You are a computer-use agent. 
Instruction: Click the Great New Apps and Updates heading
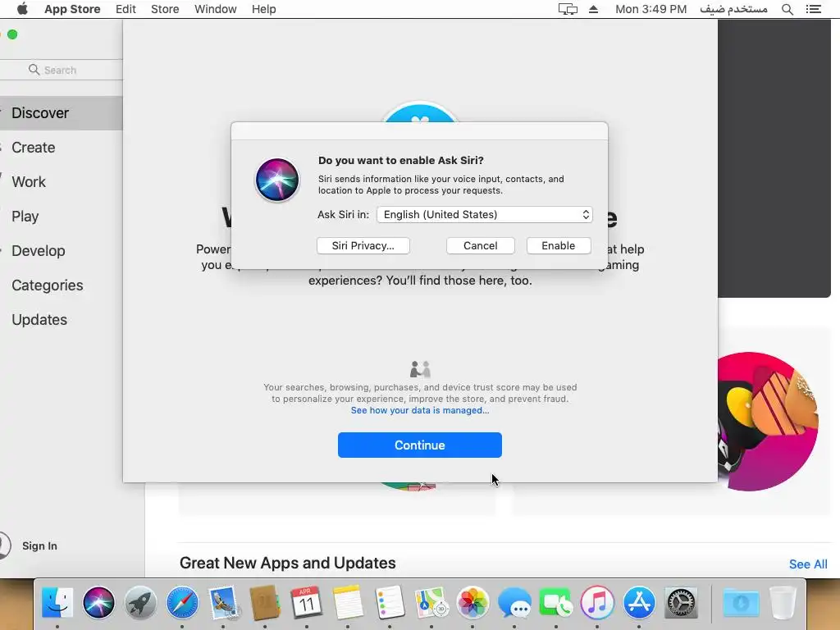coord(288,563)
